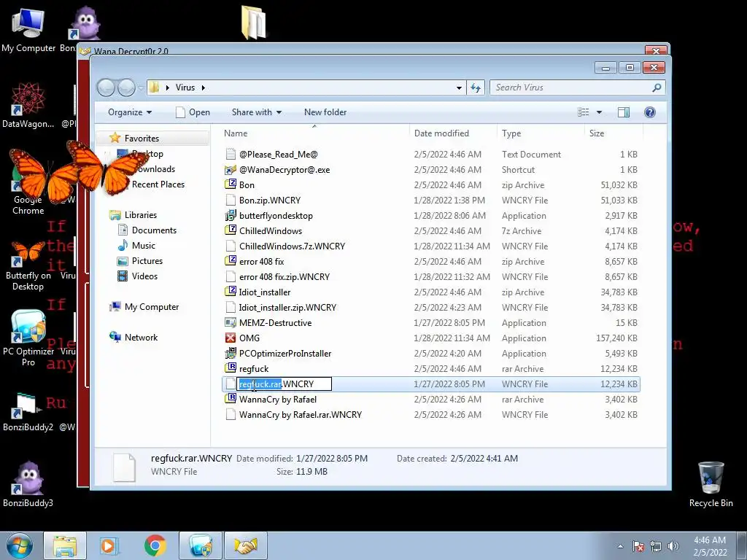Select ChilledWindows.7z.WNCRY file
This screenshot has height=560, width=747.
click(292, 246)
